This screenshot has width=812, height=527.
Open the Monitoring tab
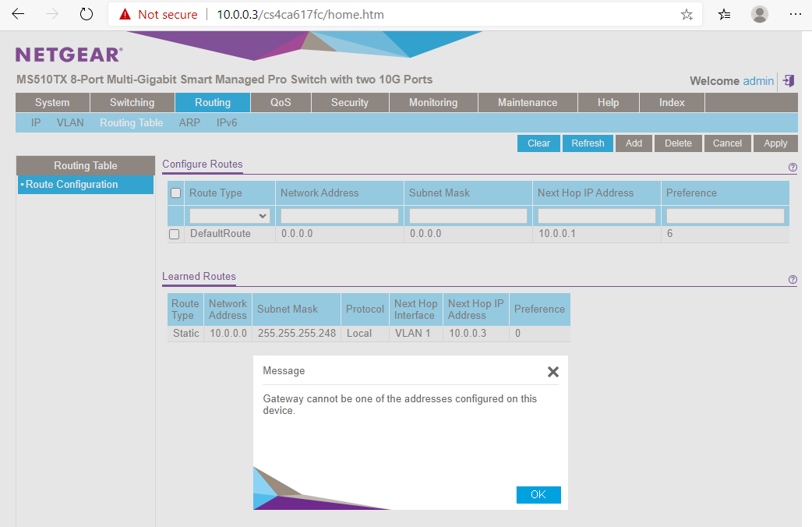point(433,103)
